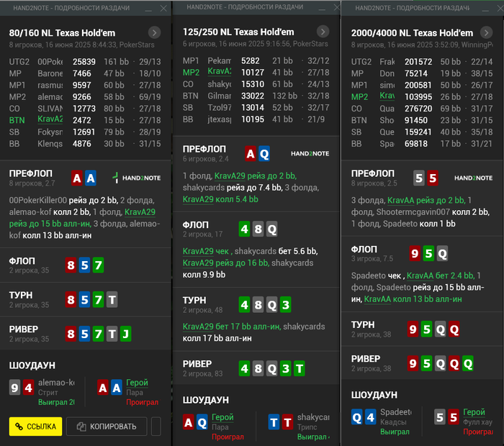504x446 pixels.
Task: Click Герой link in 80/160 showdown
Action: (137, 383)
